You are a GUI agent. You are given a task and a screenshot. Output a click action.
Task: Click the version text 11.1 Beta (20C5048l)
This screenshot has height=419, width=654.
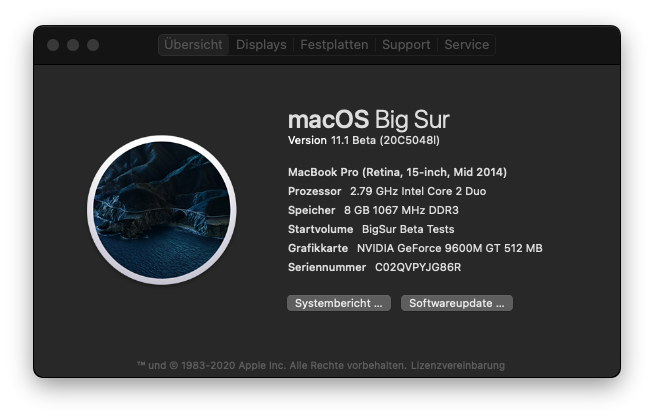coord(385,141)
